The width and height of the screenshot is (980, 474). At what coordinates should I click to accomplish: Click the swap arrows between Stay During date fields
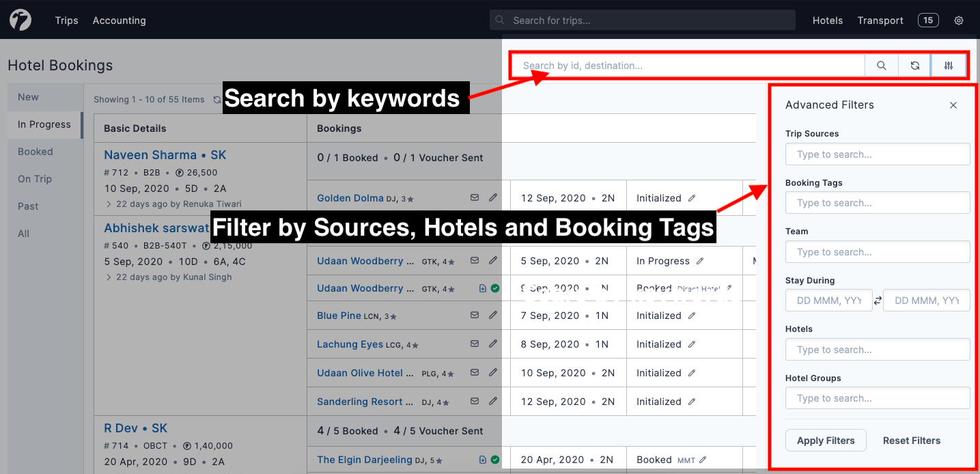pos(878,300)
